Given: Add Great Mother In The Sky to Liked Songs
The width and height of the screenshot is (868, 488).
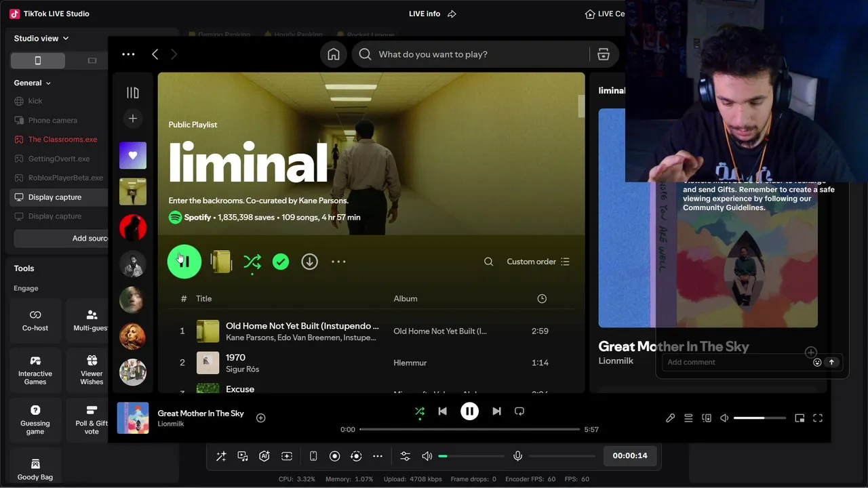Looking at the screenshot, I should click(x=260, y=418).
